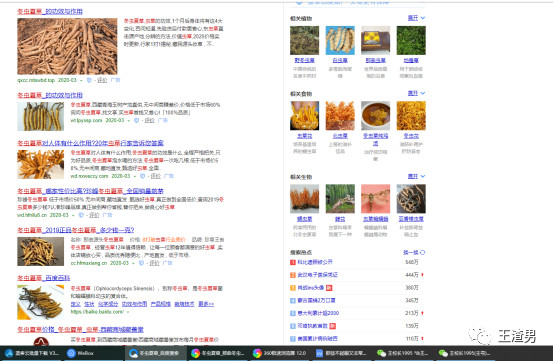This screenshot has width=554, height=361.
Task: Click the shield icon next to wt.lpysap.com
Action: pyautogui.click(x=137, y=120)
